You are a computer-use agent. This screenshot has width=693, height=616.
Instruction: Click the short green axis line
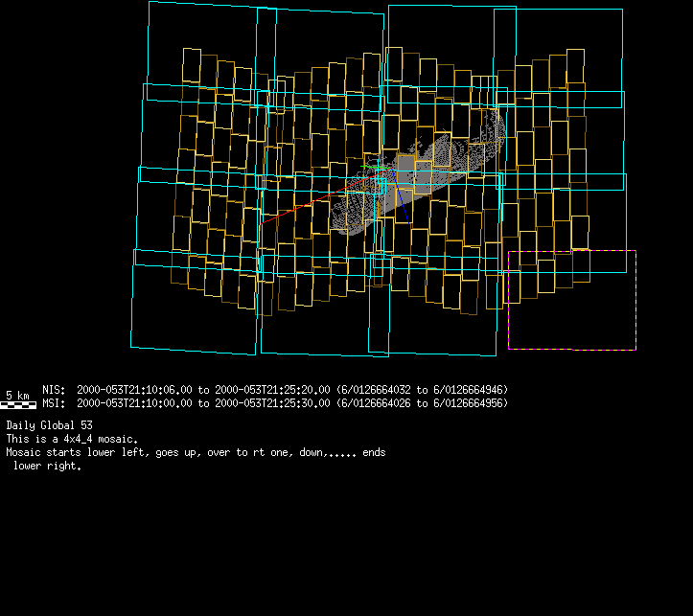(375, 168)
